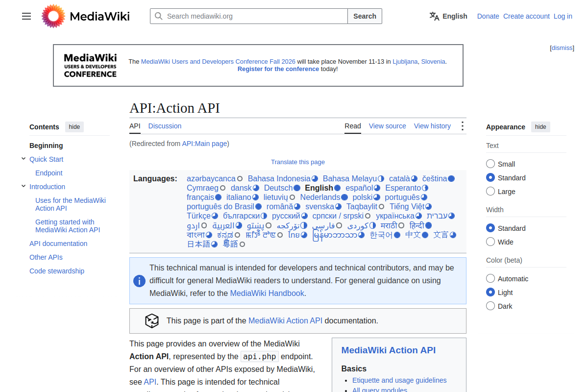Open the Discussion tab

(165, 126)
